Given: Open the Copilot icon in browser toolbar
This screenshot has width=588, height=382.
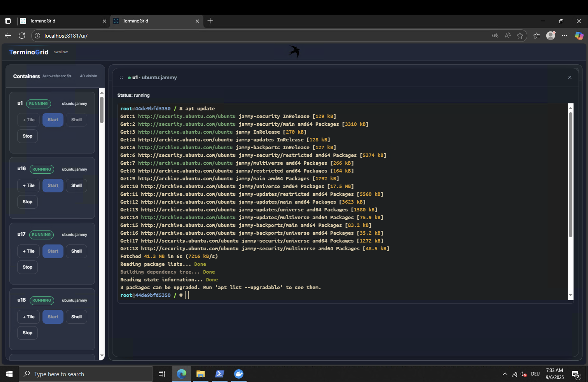Looking at the screenshot, I should tap(579, 36).
